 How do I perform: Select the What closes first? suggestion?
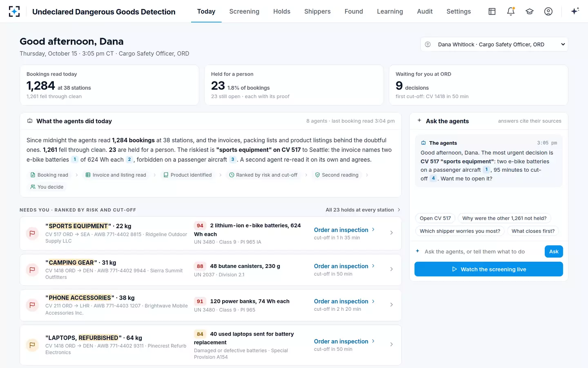pos(533,231)
